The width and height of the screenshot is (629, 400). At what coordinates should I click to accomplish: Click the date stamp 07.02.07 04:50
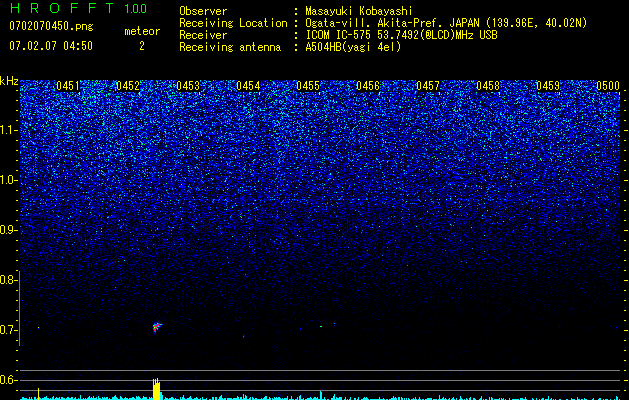(x=51, y=46)
